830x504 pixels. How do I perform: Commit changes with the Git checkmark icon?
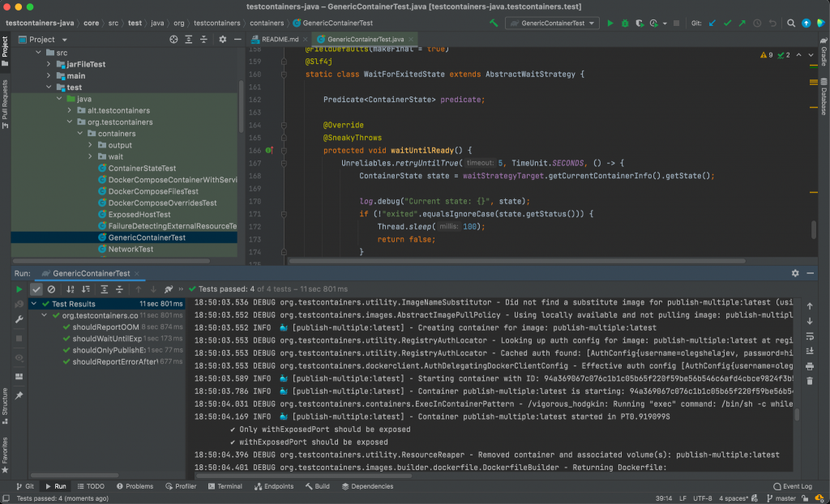727,23
